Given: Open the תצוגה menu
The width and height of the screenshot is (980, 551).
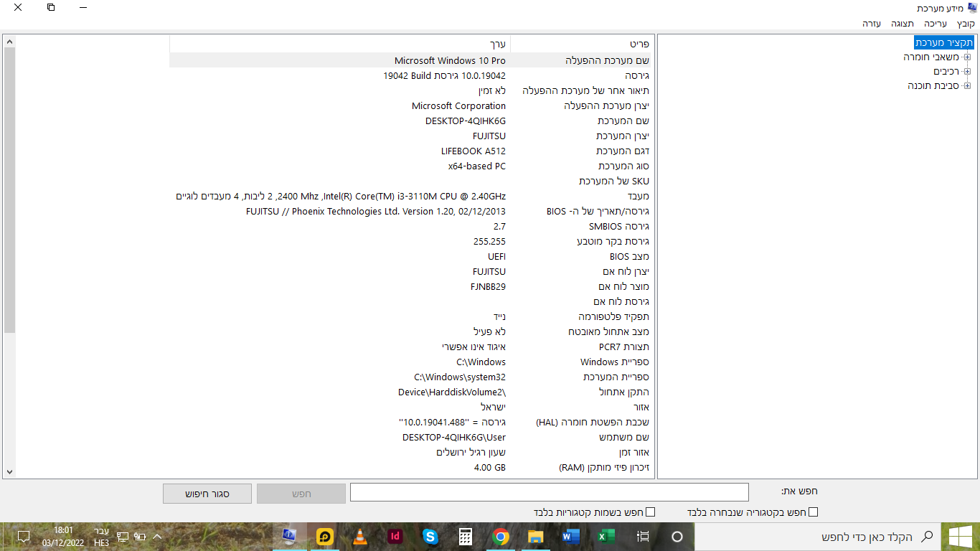Looking at the screenshot, I should (903, 24).
